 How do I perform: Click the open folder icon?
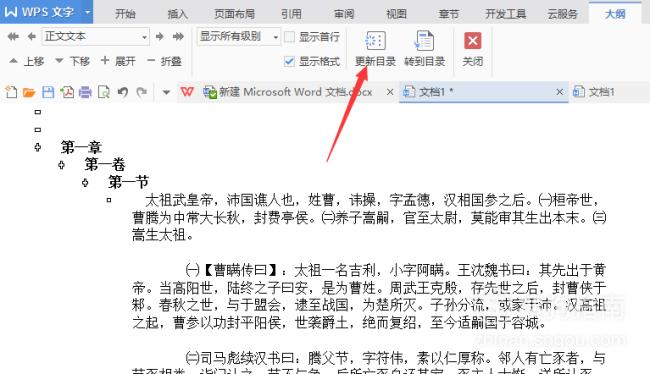tap(29, 92)
